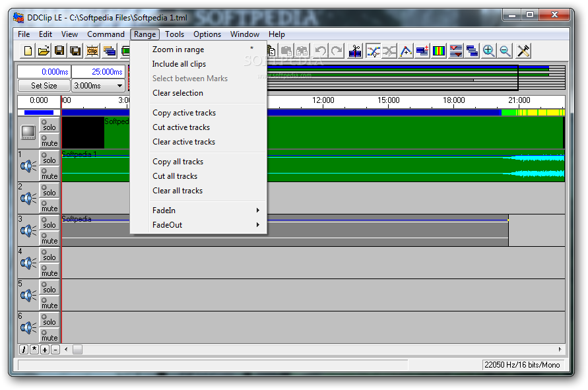Click the A-plus envelope toolbar icon
The height and width of the screenshot is (390, 588).
[x=406, y=51]
